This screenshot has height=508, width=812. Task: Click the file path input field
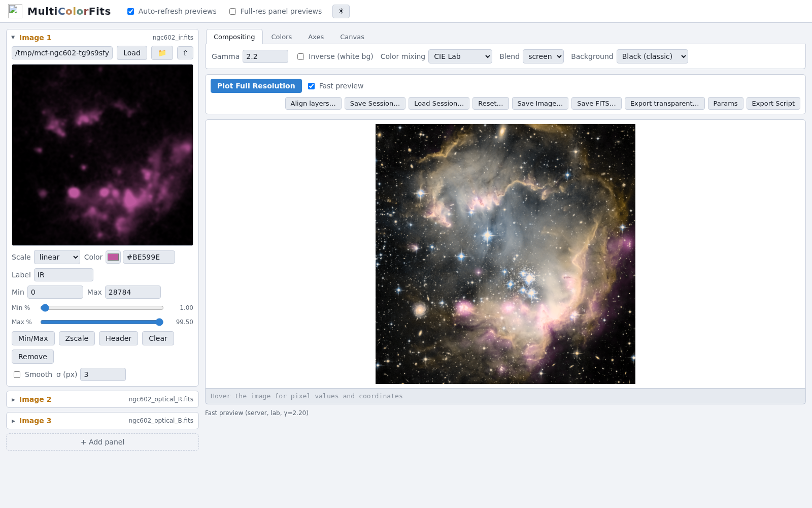pyautogui.click(x=62, y=53)
